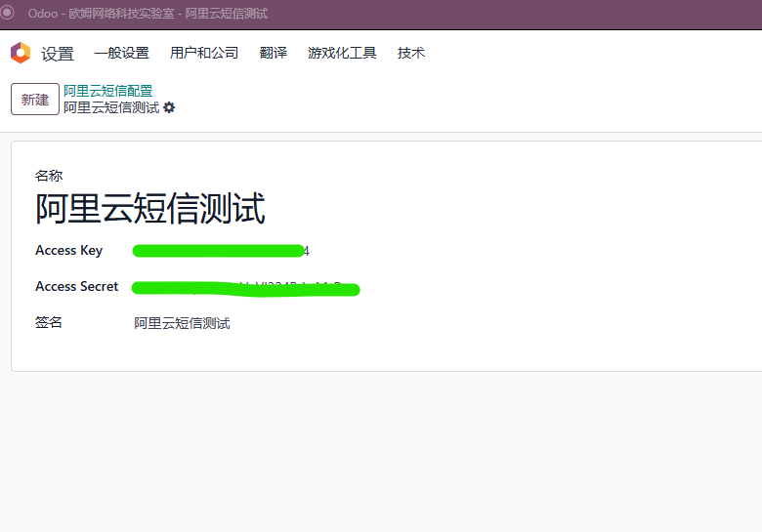Click the 签名 field value 阿里云短信测试
This screenshot has height=532, width=762.
183,323
